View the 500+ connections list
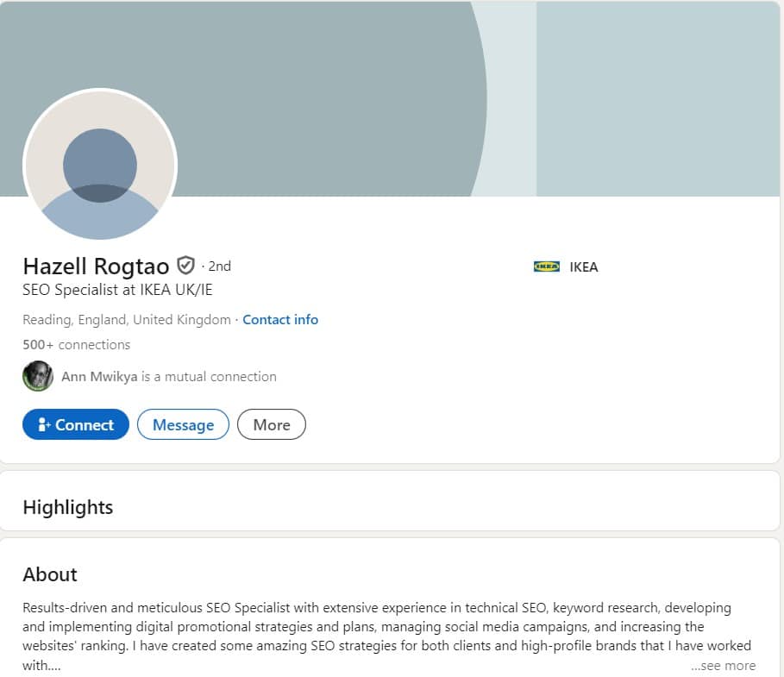 point(77,345)
